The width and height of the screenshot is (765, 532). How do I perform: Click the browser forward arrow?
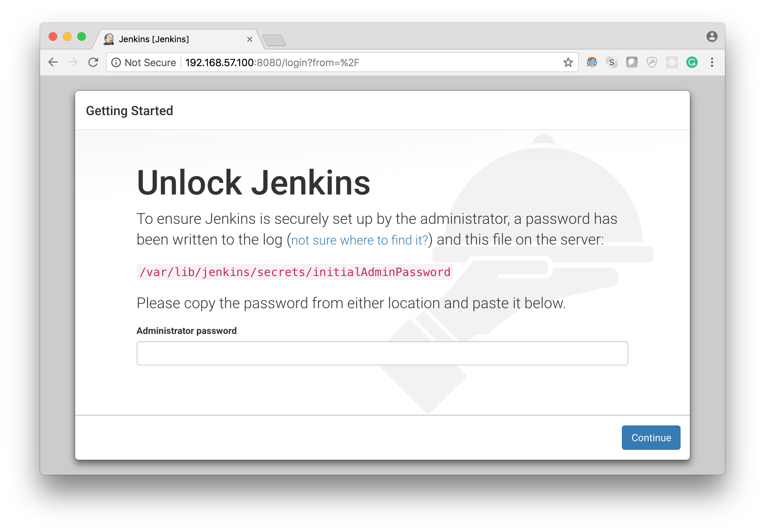[x=73, y=63]
